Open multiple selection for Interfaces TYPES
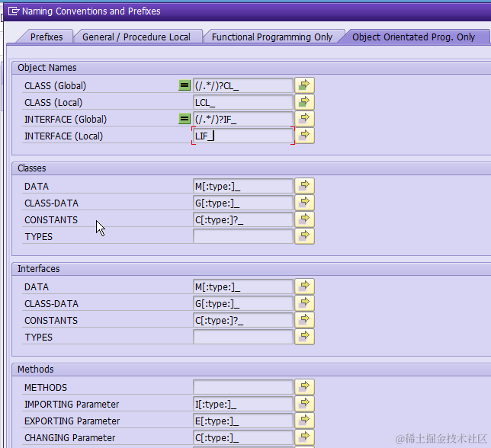 [304, 337]
